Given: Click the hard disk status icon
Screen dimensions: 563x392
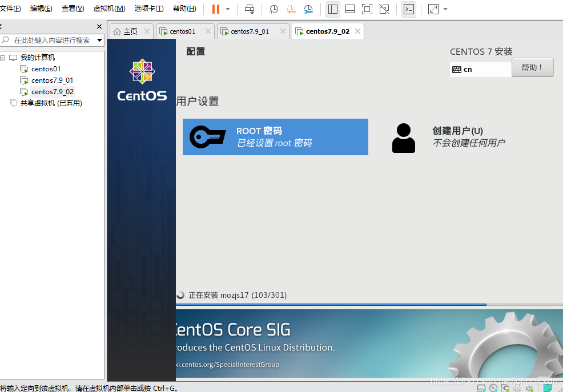Looking at the screenshot, I should 481,389.
